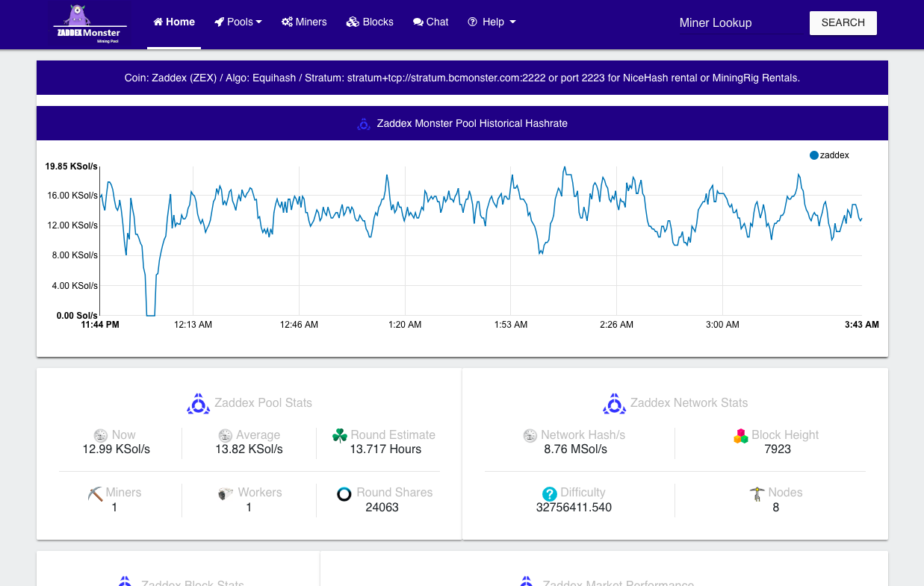Click the Average hashrate gauge icon
Image resolution: width=924 pixels, height=586 pixels.
click(225, 435)
